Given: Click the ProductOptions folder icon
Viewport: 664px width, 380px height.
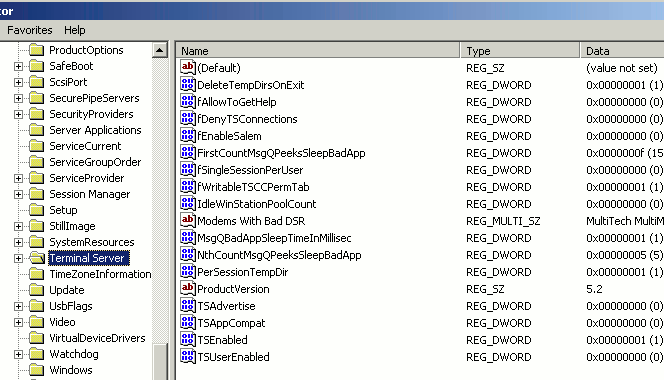Looking at the screenshot, I should [x=37, y=50].
